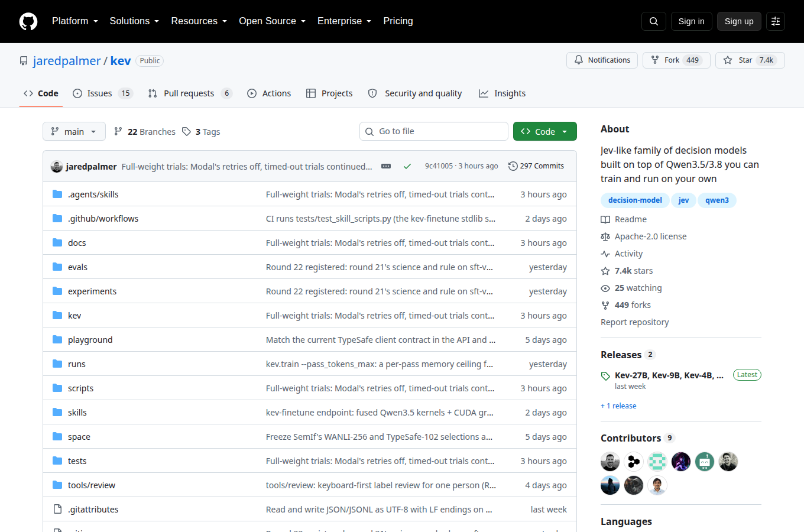Expand the green Code dropdown button
Image resolution: width=804 pixels, height=532 pixels.
(x=544, y=131)
